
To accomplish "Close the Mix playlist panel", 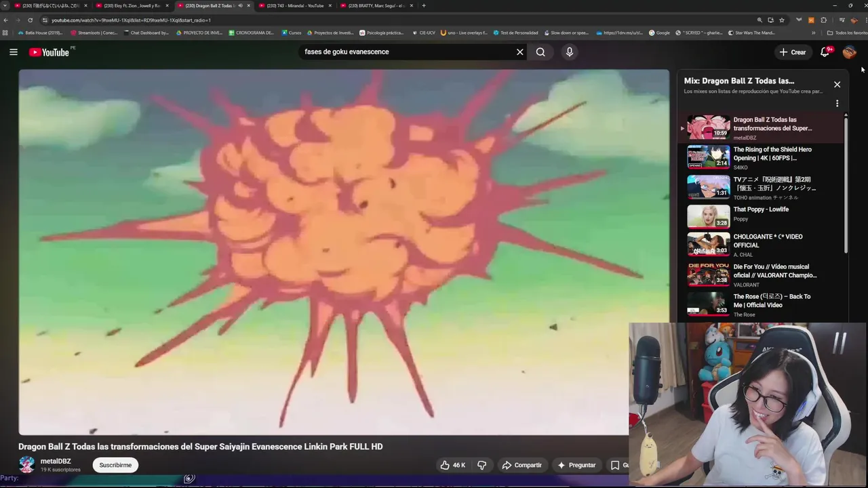I will coord(837,85).
